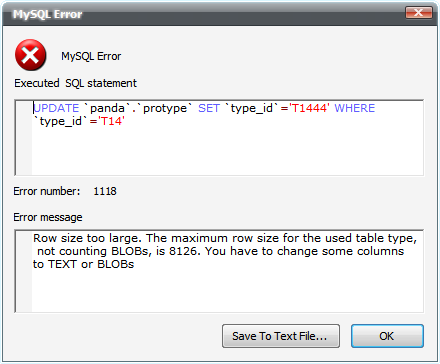The height and width of the screenshot is (364, 440).
Task: Click the WHERE keyword in the SQL statement
Action: [355, 108]
